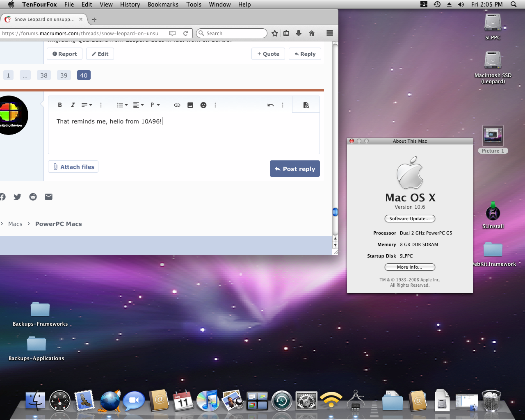525x420 pixels.
Task: Share the thread on Reddit
Action: click(33, 197)
